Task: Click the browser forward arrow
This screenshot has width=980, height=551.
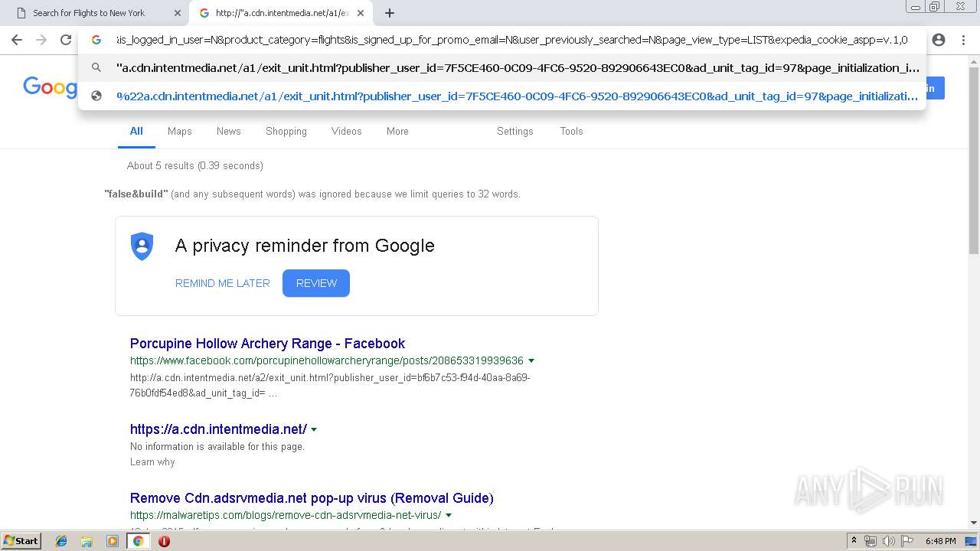Action: (x=41, y=40)
